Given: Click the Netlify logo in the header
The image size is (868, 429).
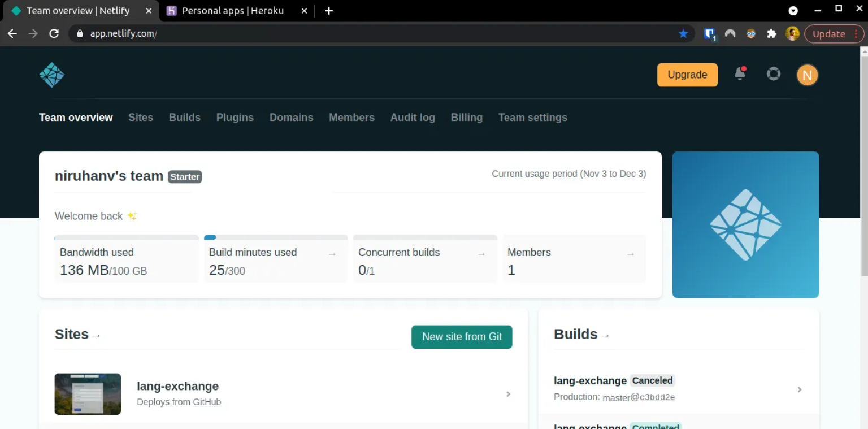Looking at the screenshot, I should click(51, 75).
